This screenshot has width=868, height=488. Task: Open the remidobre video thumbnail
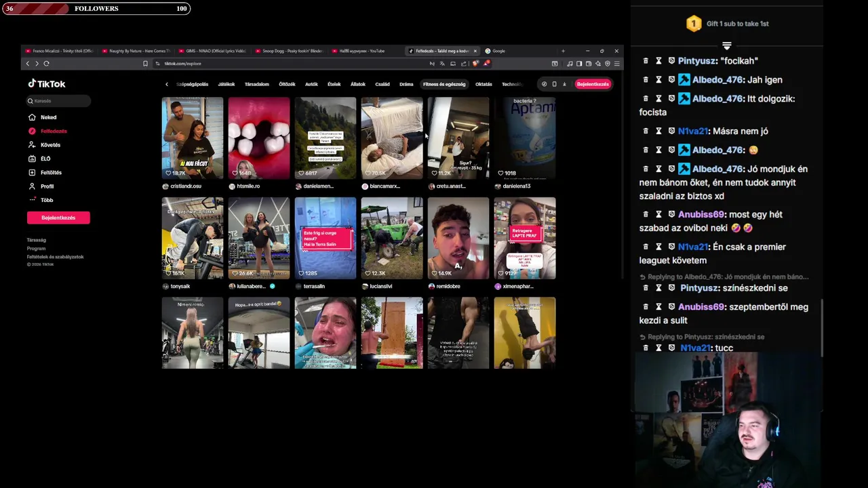pyautogui.click(x=458, y=238)
